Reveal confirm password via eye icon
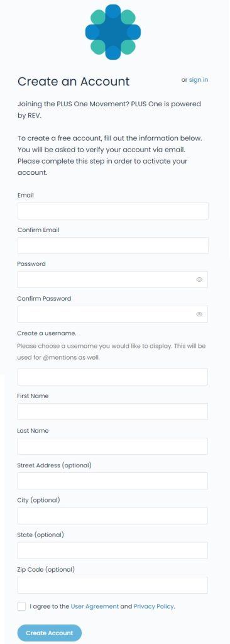Screen dimensions: 230x644 pos(199,314)
